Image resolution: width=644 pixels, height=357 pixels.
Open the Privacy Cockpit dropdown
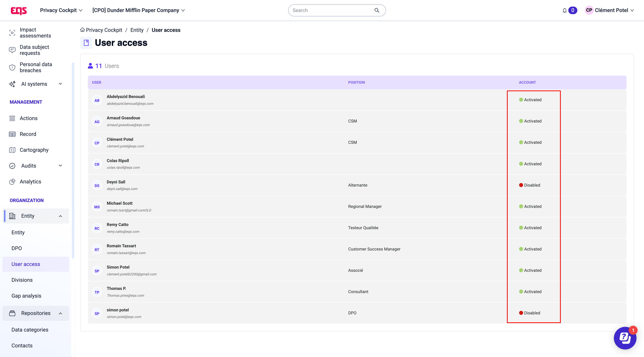tap(61, 10)
